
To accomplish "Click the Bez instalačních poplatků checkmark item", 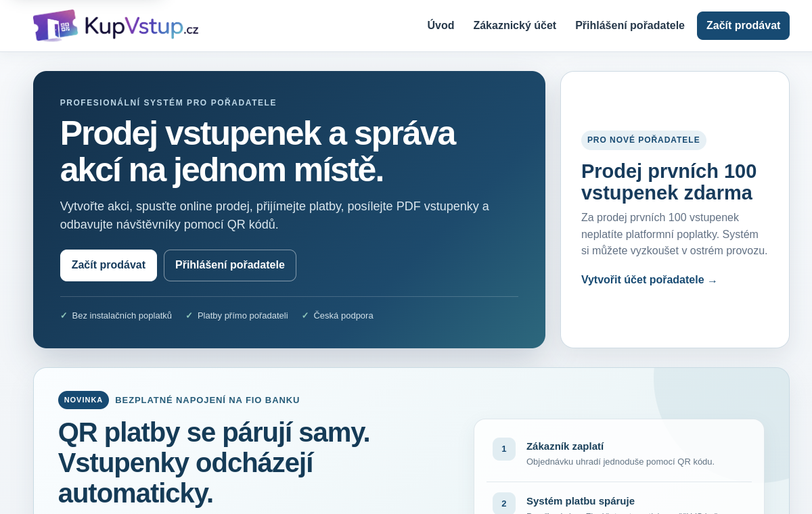I will (x=116, y=316).
